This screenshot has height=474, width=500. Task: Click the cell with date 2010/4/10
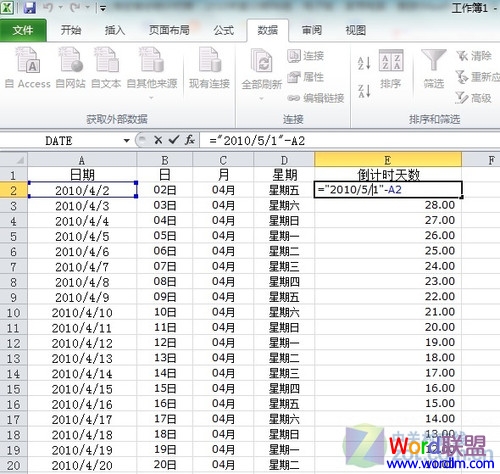coord(82,313)
